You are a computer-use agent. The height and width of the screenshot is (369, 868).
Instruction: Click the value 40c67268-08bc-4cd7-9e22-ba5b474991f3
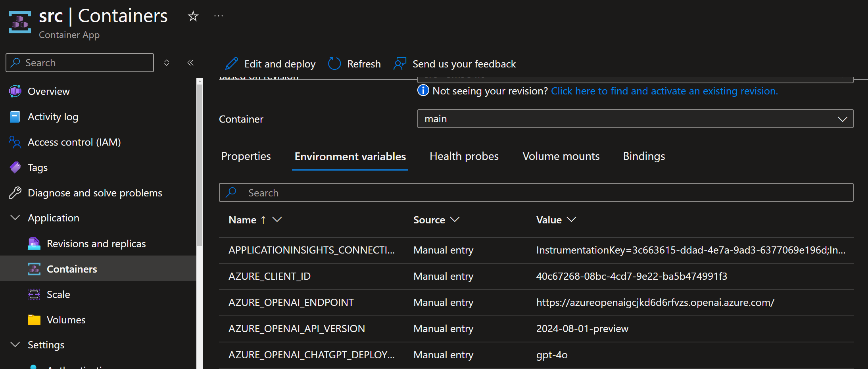click(x=632, y=276)
